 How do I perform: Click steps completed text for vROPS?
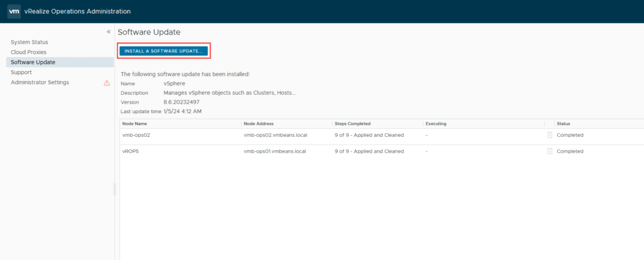point(369,151)
